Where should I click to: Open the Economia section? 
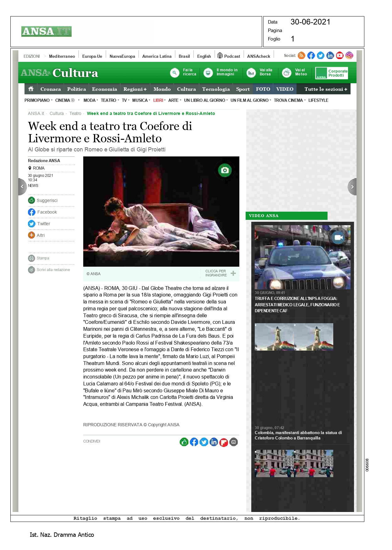[x=105, y=89]
